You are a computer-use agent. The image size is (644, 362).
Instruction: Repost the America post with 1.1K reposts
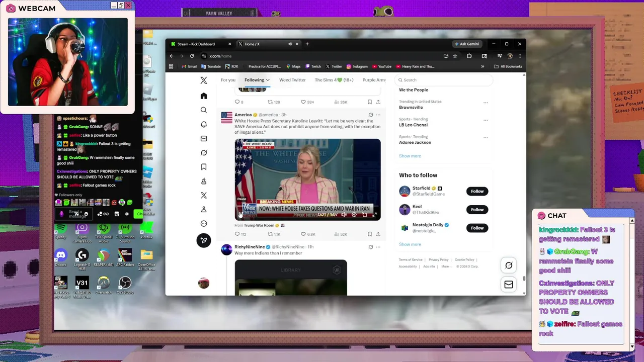pyautogui.click(x=274, y=234)
